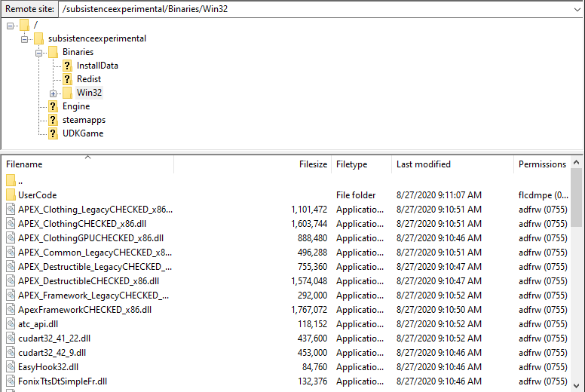Viewport: 585px width, 392px height.
Task: Select steamapps in the remote tree
Action: click(x=84, y=120)
